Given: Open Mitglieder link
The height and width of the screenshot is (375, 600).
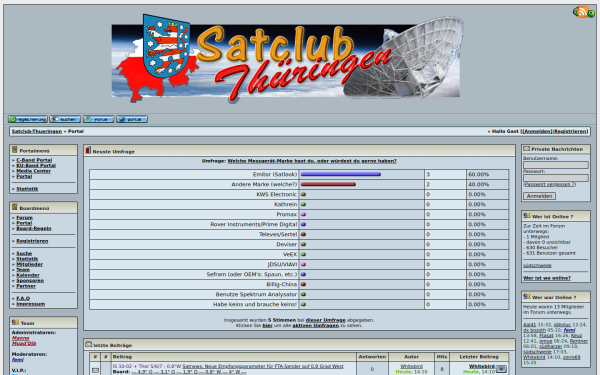Looking at the screenshot, I should (x=29, y=264).
